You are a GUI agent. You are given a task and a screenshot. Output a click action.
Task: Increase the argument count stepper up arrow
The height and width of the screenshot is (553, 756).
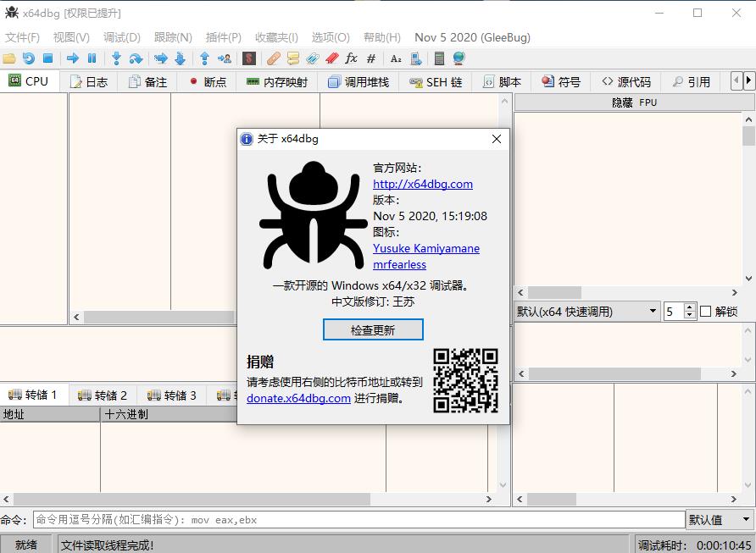(690, 307)
